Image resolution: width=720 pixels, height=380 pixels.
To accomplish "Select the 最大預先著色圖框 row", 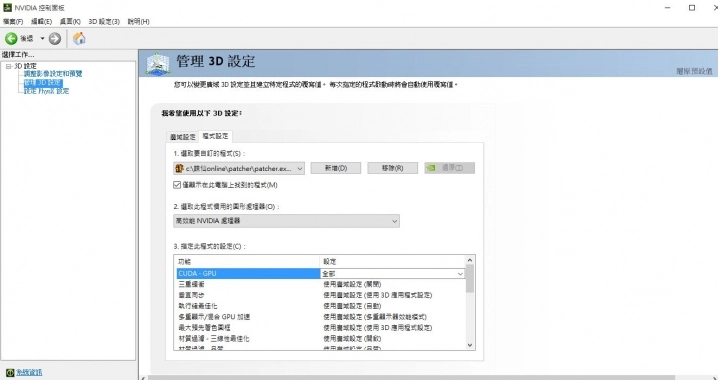I will pyautogui.click(x=248, y=328).
